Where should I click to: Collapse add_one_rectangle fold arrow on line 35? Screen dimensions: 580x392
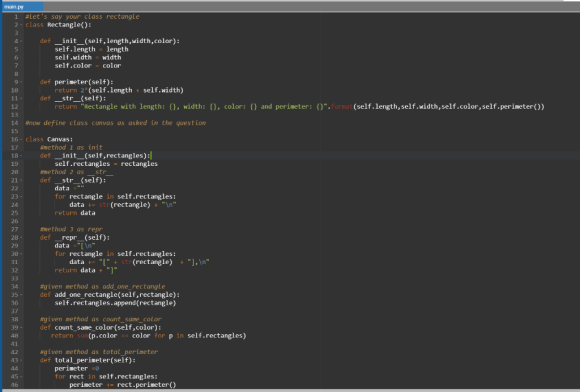21,295
